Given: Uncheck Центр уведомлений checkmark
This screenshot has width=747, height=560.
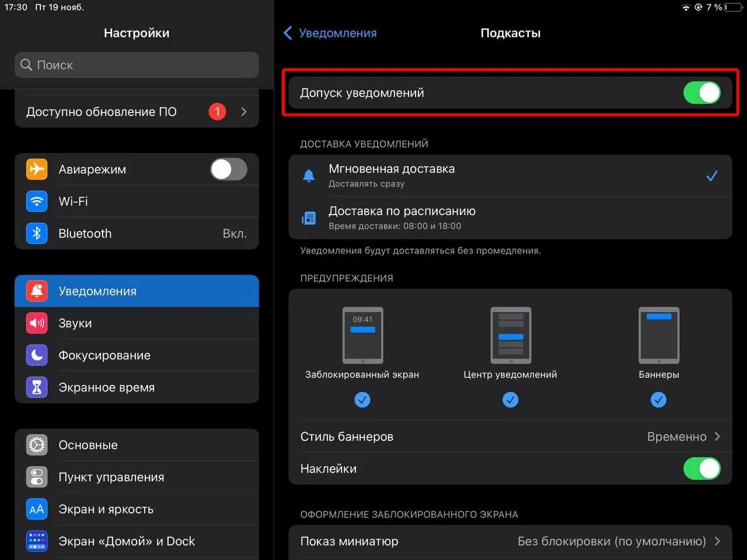Looking at the screenshot, I should (x=511, y=400).
